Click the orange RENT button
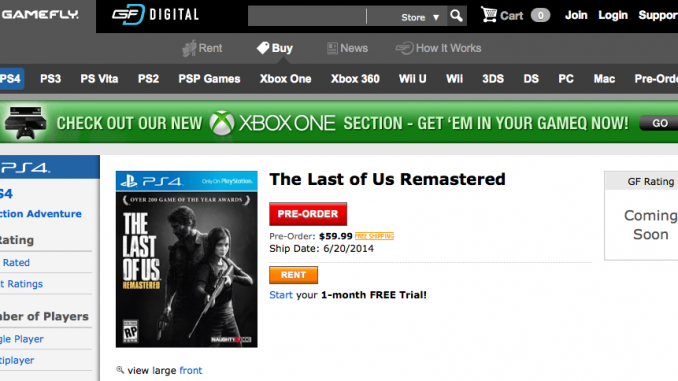The width and height of the screenshot is (678, 381). 294,275
